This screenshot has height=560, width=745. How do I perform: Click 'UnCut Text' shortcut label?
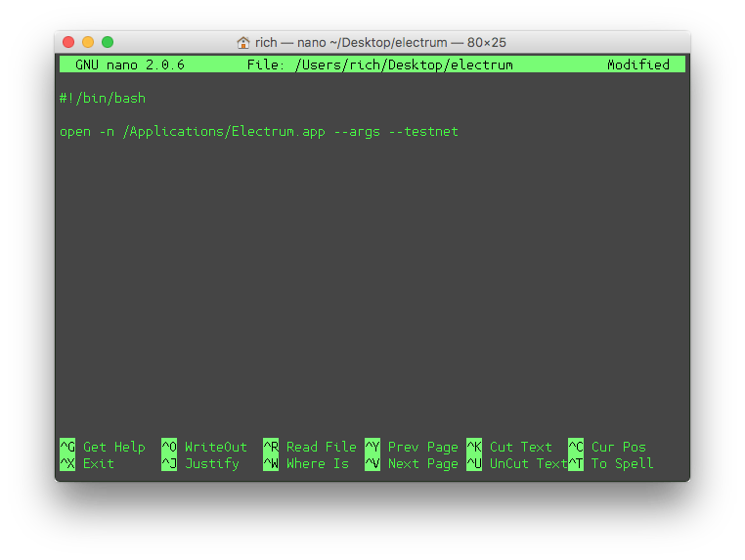pyautogui.click(x=529, y=463)
